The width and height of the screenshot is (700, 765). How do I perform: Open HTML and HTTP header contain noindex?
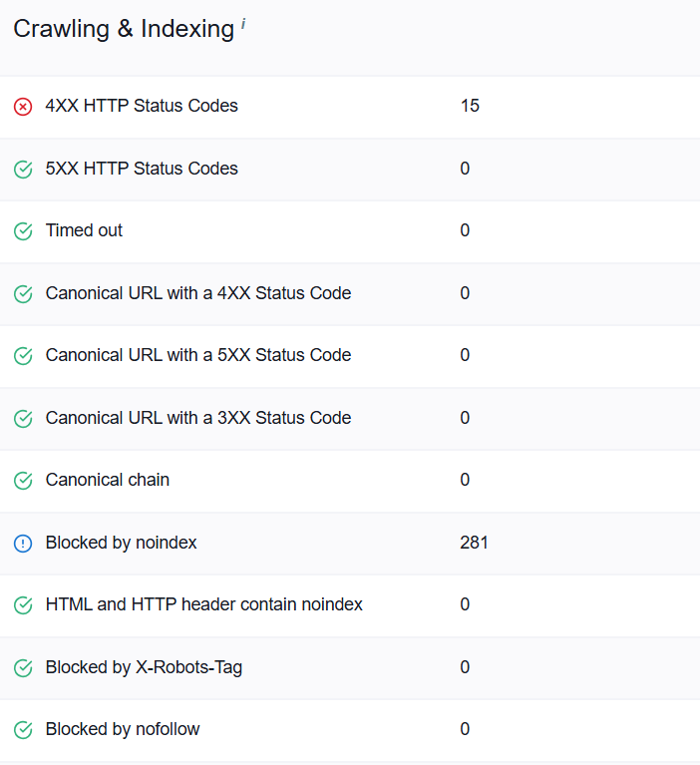(203, 604)
